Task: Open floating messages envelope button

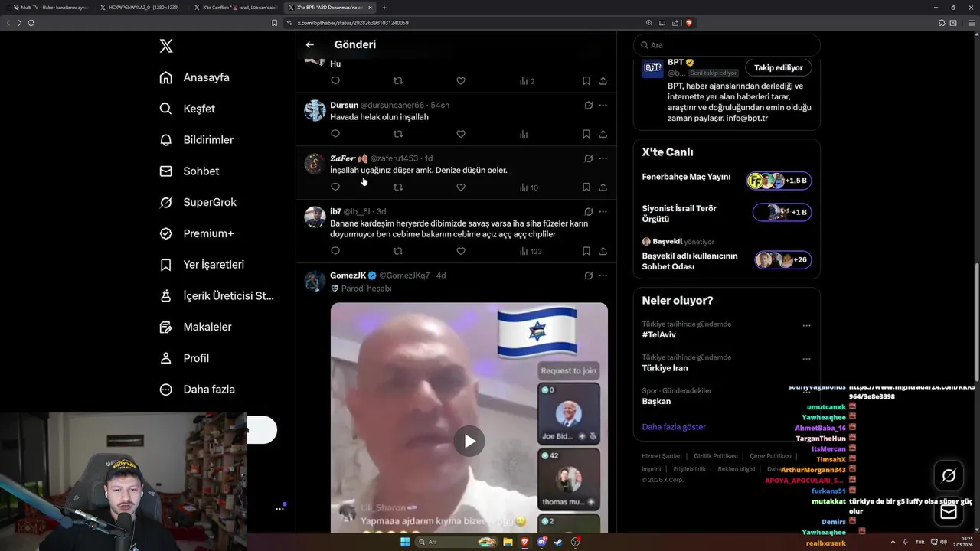Action: 949,512
